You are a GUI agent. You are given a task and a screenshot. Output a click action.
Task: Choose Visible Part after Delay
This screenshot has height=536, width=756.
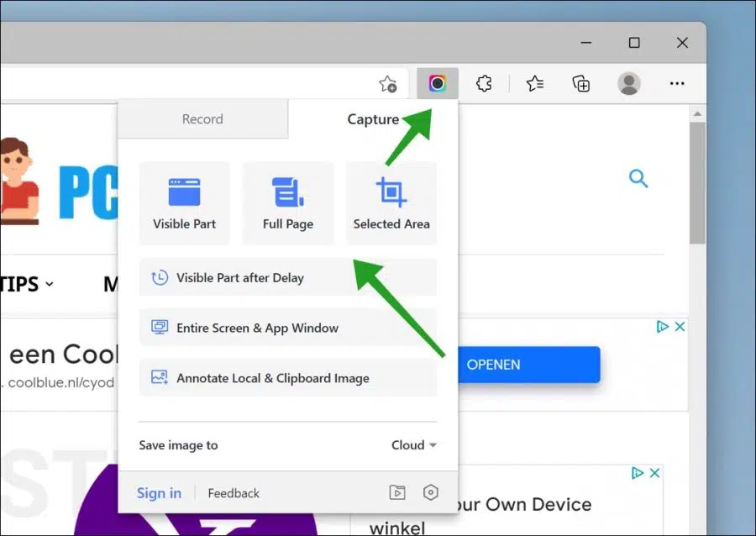pos(288,277)
